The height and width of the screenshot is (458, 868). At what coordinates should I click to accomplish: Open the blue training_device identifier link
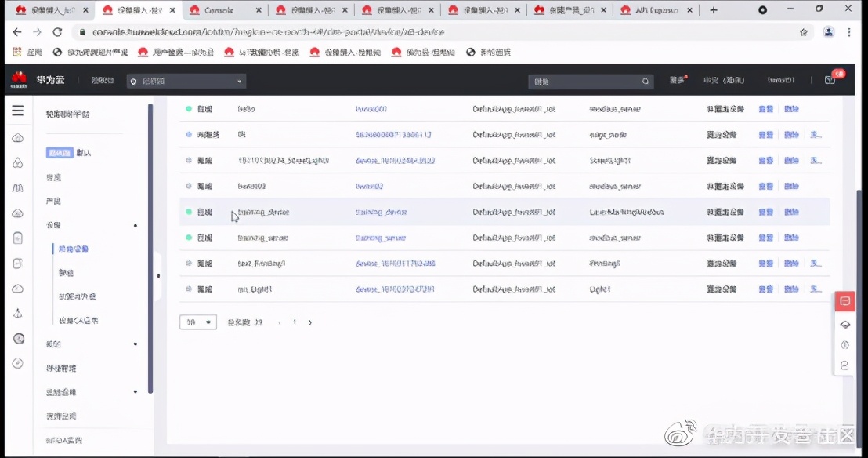click(381, 212)
